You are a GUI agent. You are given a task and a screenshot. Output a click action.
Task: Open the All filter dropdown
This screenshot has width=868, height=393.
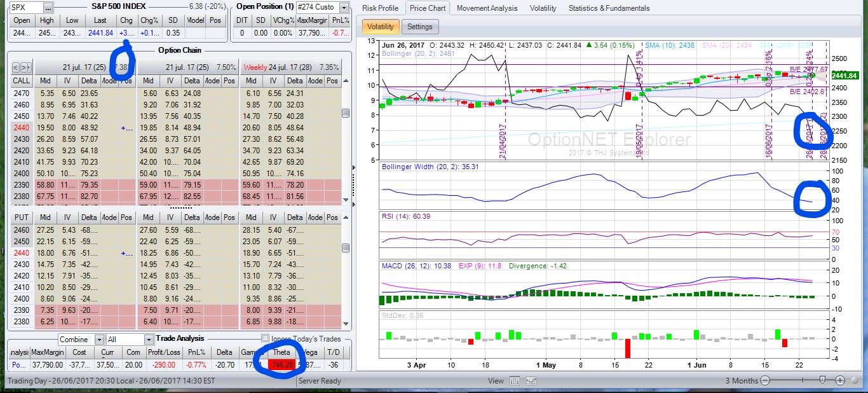point(148,340)
